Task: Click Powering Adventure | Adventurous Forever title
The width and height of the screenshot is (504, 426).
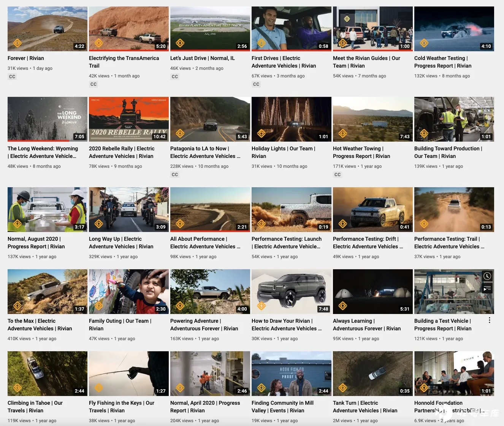Action: [x=204, y=325]
